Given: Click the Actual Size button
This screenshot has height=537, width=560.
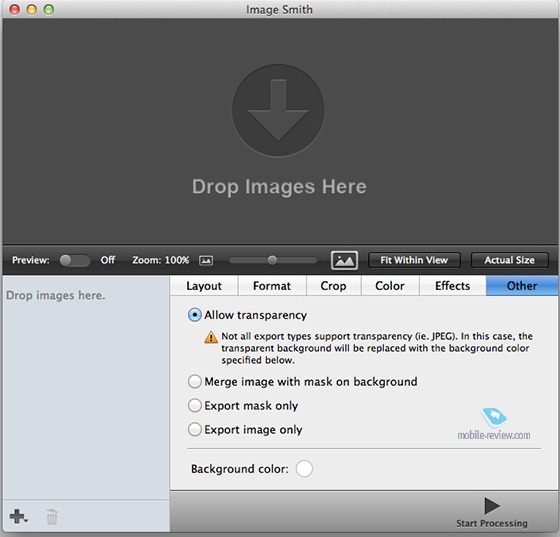Looking at the screenshot, I should click(x=510, y=260).
